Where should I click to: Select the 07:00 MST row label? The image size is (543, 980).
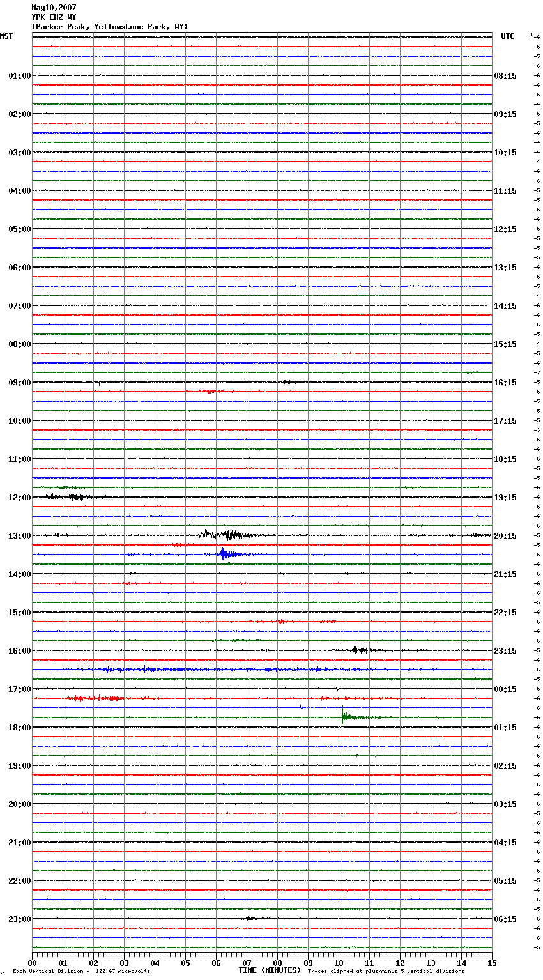[x=19, y=306]
